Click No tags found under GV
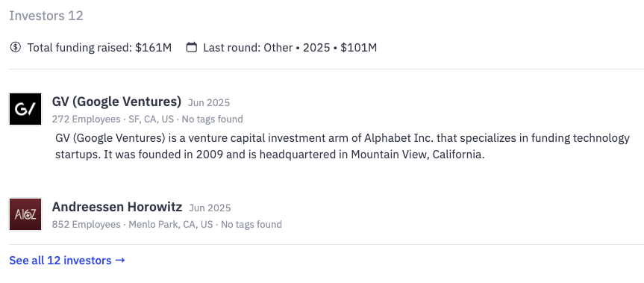The width and height of the screenshot is (644, 283). [213, 119]
